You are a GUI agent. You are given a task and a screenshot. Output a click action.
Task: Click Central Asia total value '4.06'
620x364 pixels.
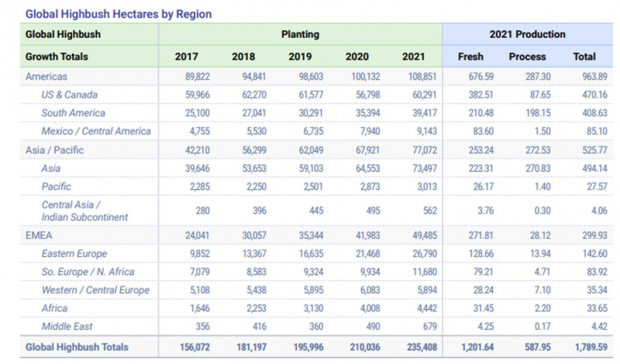click(x=599, y=211)
